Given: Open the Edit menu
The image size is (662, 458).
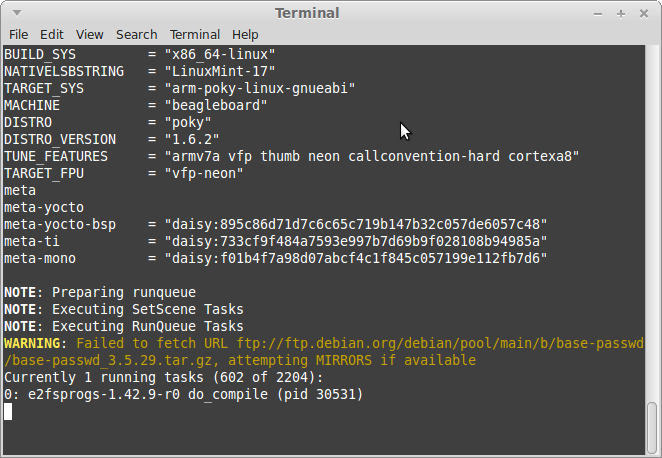Looking at the screenshot, I should (52, 35).
